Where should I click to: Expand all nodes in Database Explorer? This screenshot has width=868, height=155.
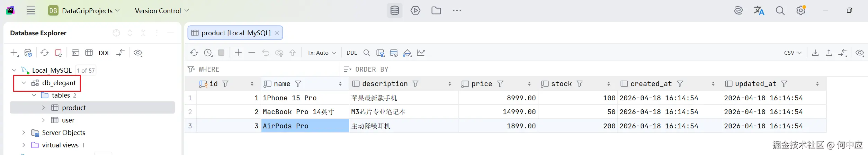[x=130, y=33]
